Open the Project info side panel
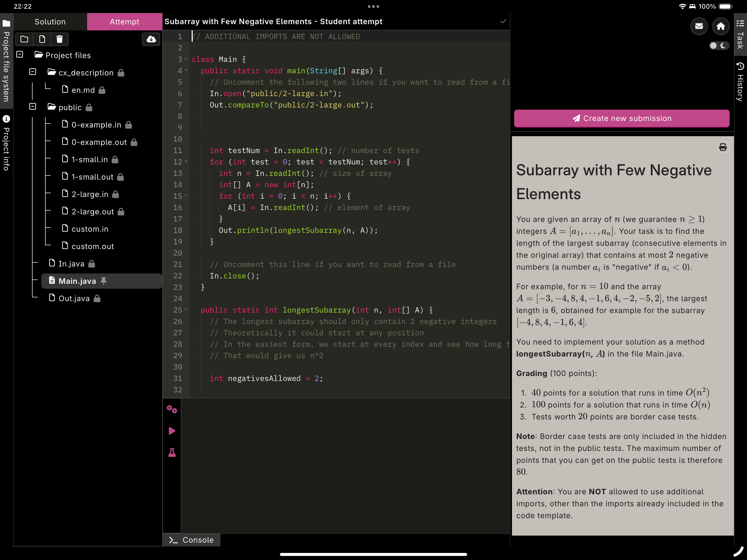The width and height of the screenshot is (747, 560). pyautogui.click(x=7, y=144)
